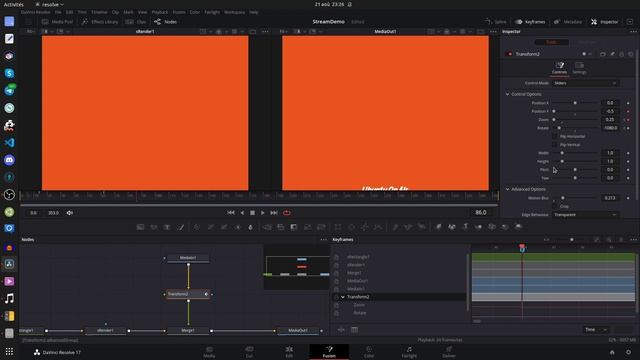This screenshot has height=360, width=640.
Task: Add a Merge node from toolbar
Action: point(267,227)
